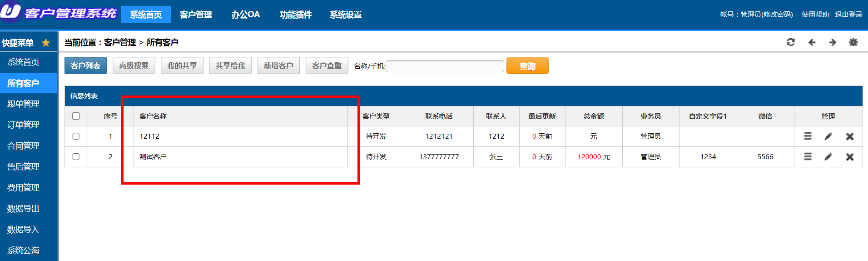This screenshot has height=261, width=868.
Task: Toggle the select-all header checkbox
Action: pyautogui.click(x=76, y=116)
